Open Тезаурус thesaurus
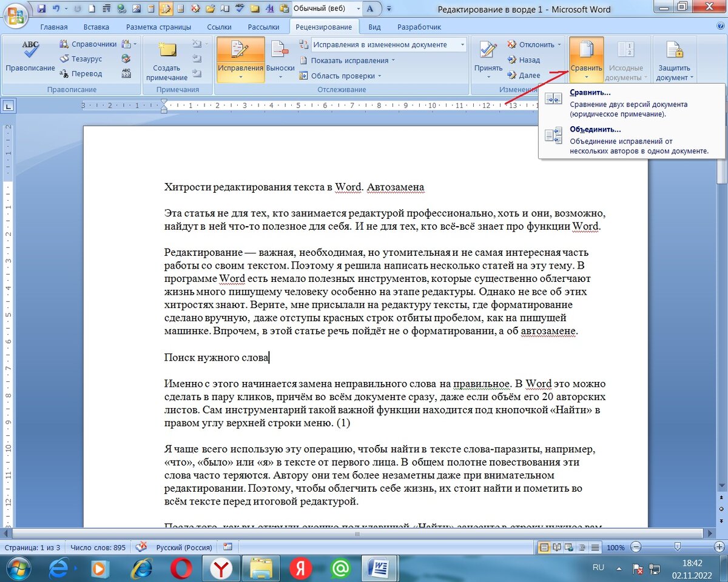Viewport: 728px width, 582px height. (81, 59)
